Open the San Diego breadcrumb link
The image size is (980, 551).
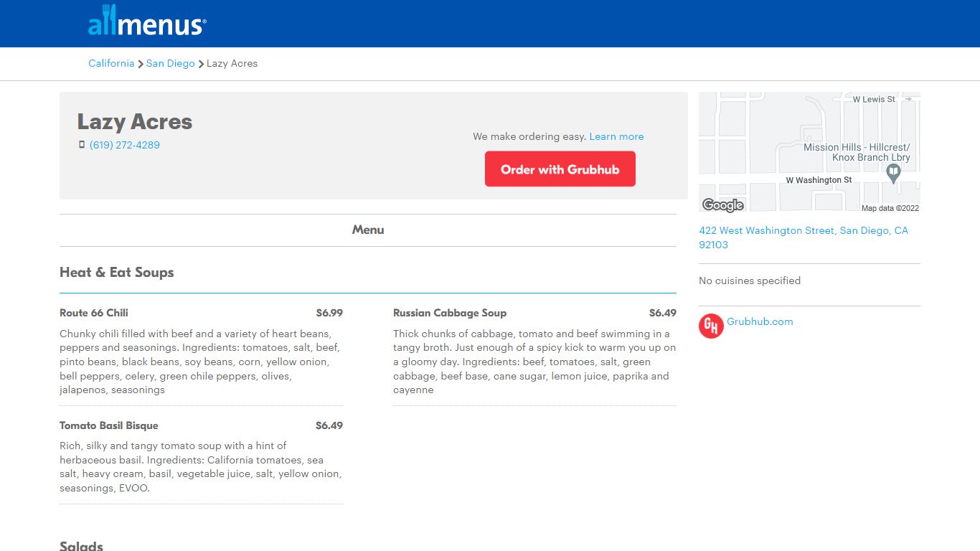(x=171, y=63)
